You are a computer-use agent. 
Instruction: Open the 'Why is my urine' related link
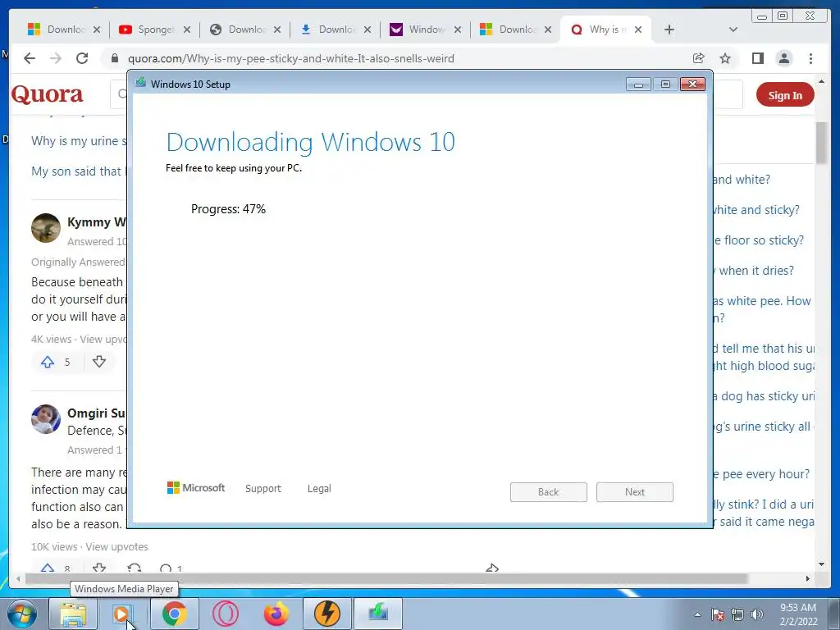point(79,141)
